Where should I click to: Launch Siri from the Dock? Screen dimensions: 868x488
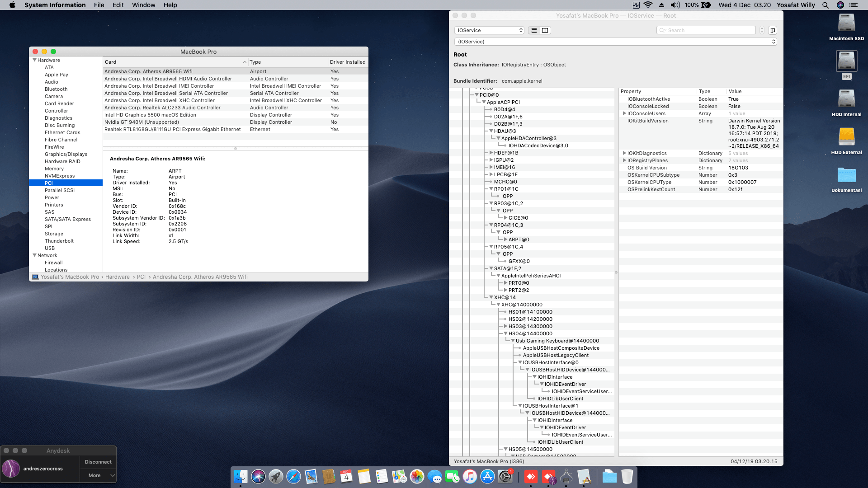258,476
